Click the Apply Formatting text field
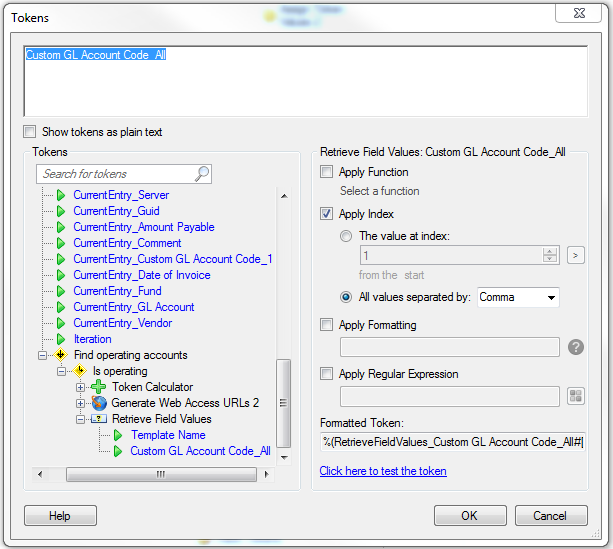 click(450, 347)
